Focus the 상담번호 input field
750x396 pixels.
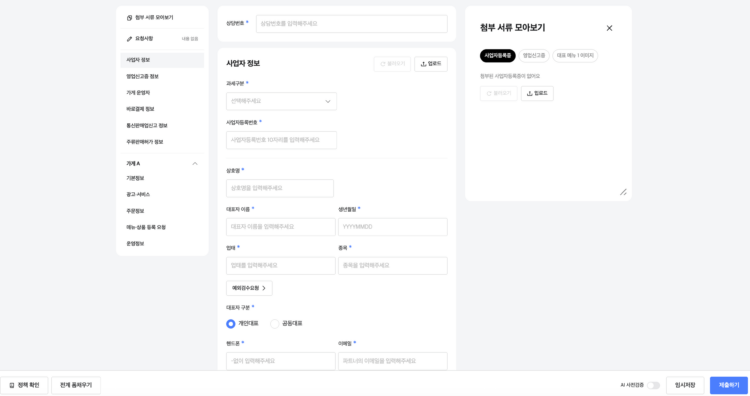click(352, 24)
